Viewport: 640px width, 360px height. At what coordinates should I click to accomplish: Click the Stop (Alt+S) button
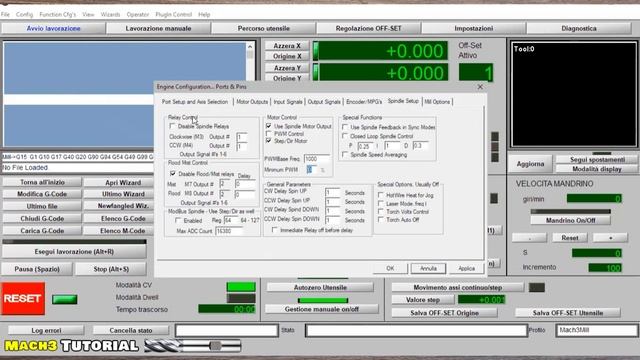pos(111,269)
